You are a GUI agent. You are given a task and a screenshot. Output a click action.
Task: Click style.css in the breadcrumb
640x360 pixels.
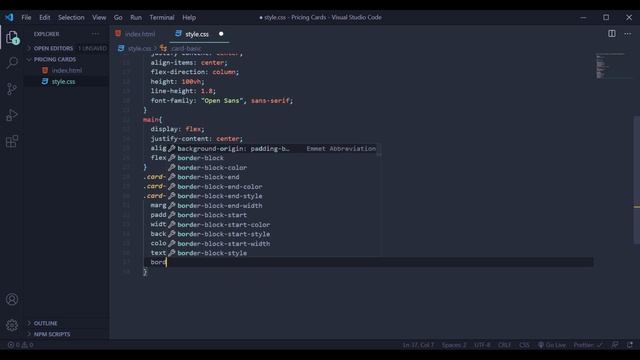pos(139,48)
